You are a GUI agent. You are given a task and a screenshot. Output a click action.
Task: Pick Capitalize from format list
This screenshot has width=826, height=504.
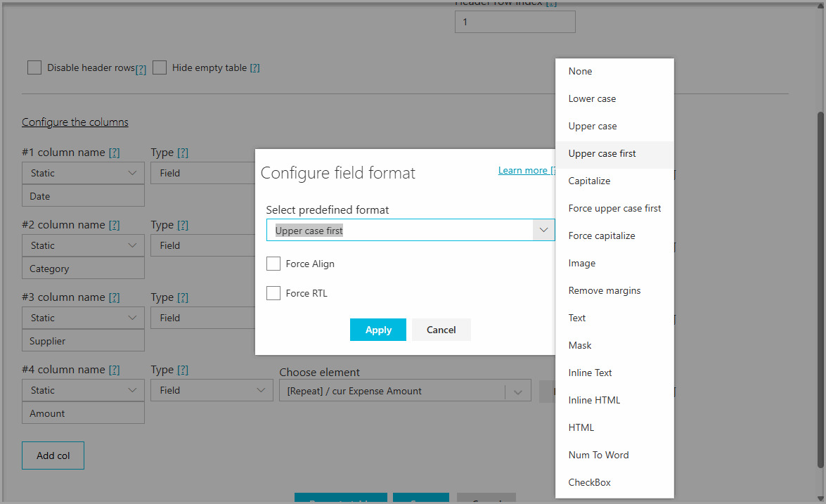(x=614, y=181)
